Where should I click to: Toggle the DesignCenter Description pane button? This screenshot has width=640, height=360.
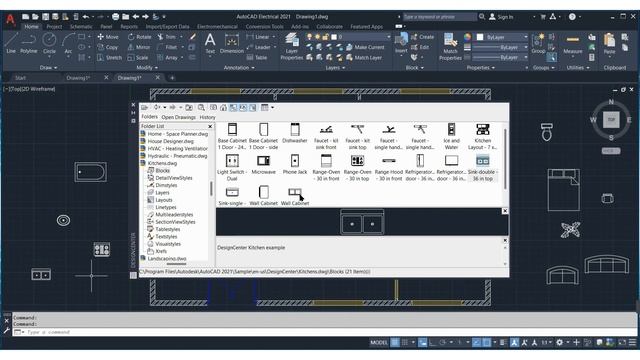253,108
